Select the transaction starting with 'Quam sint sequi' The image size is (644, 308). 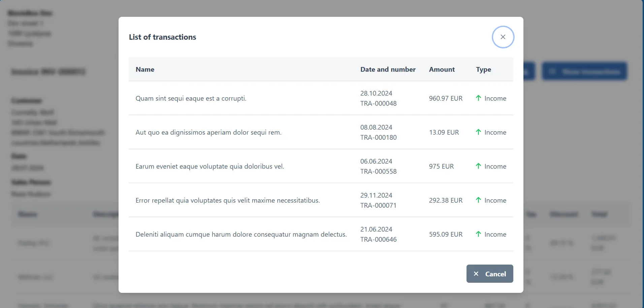pyautogui.click(x=191, y=98)
